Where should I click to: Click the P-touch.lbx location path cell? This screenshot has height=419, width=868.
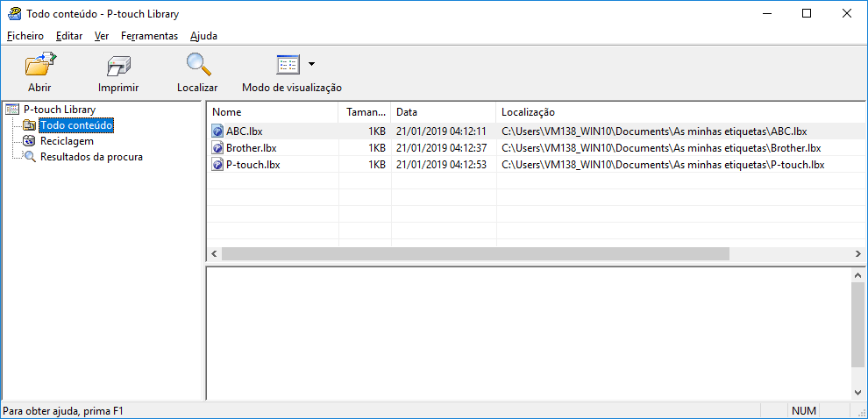click(663, 165)
